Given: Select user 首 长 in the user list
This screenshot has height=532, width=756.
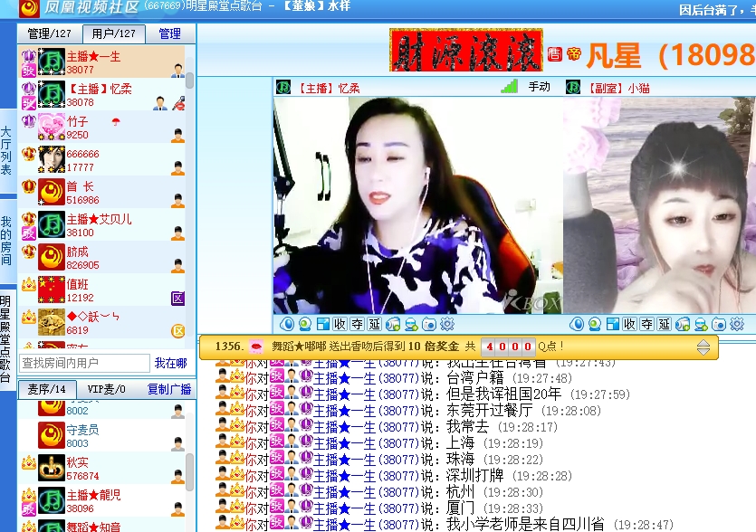Looking at the screenshot, I should [101, 193].
